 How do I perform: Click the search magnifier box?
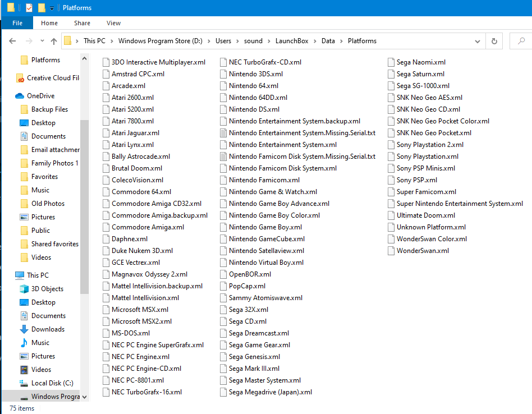tap(521, 41)
